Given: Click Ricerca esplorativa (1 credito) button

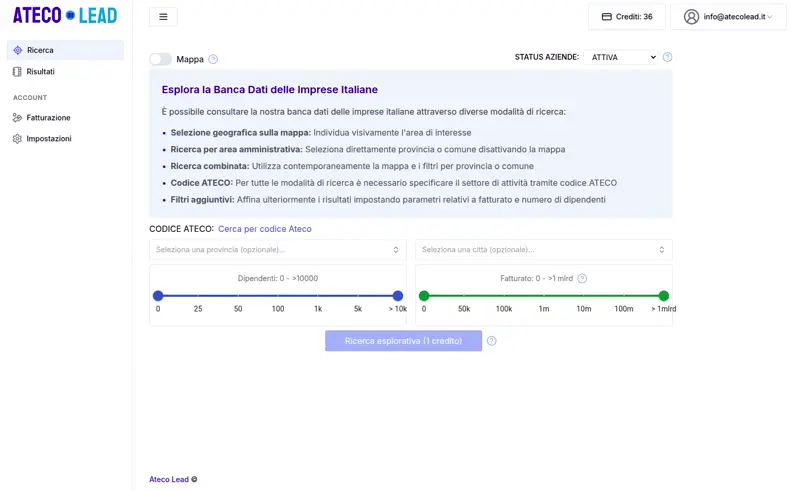Looking at the screenshot, I should click(403, 341).
